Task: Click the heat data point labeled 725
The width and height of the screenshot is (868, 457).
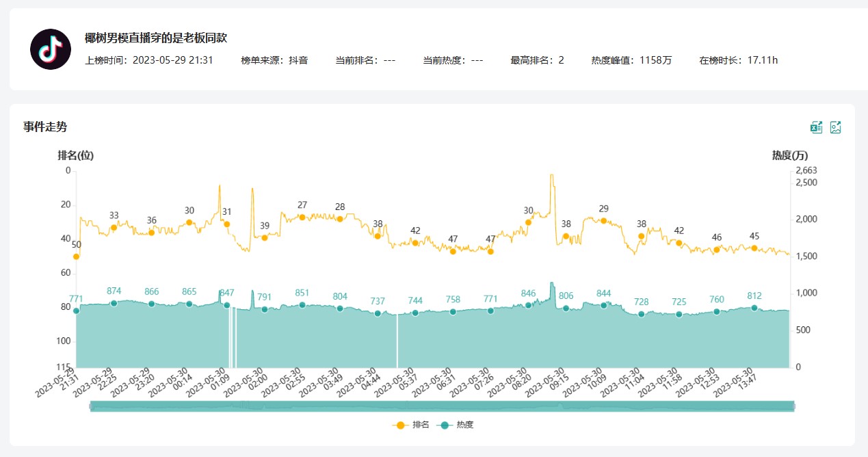Action: pyautogui.click(x=679, y=314)
